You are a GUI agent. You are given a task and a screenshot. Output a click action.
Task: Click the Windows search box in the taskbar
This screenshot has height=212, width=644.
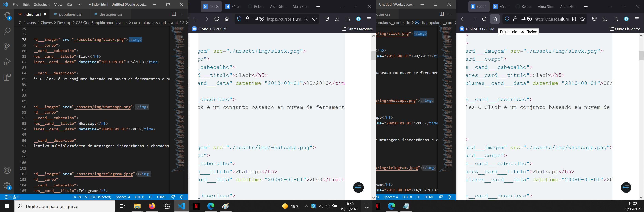pyautogui.click(x=65, y=206)
